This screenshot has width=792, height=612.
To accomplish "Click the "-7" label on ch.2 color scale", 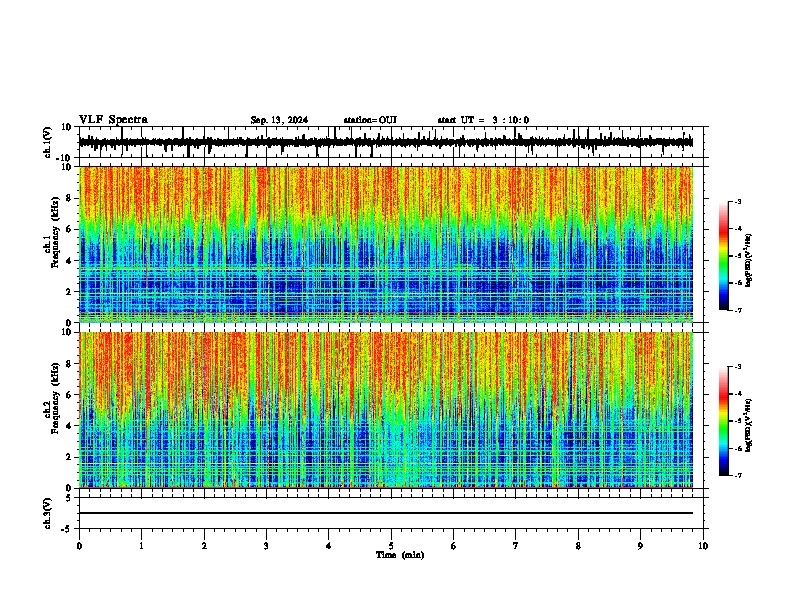I will click(738, 475).
